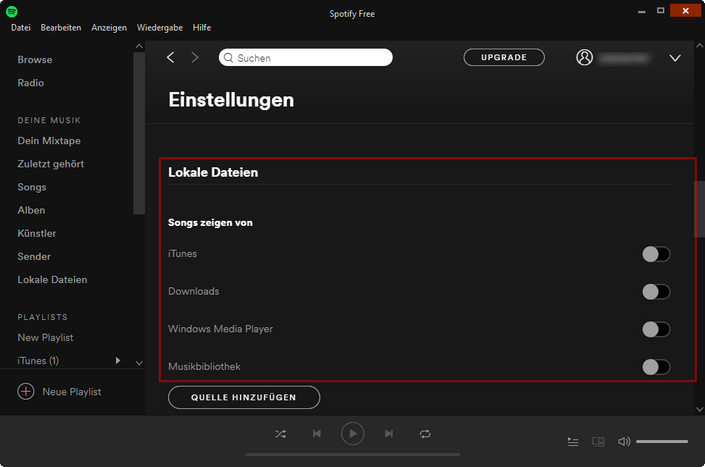Open Lokale Dateien in sidebar
The height and width of the screenshot is (467, 705).
coord(52,280)
